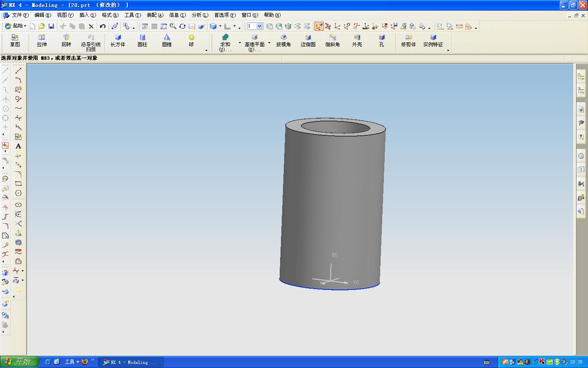This screenshot has height=368, width=588.
Task: Toggle the shaded rendering style cube button
Action: pyautogui.click(x=213, y=27)
